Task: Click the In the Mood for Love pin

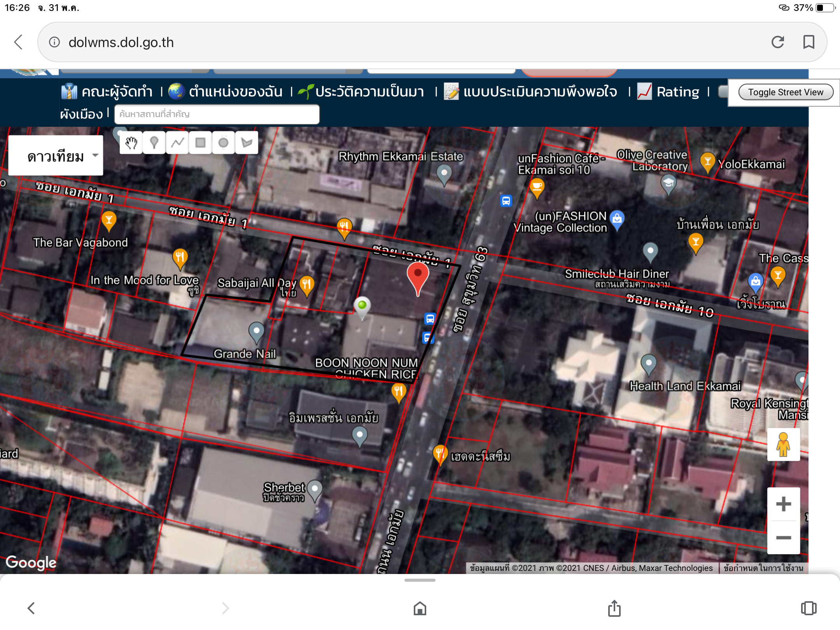Action: [180, 259]
